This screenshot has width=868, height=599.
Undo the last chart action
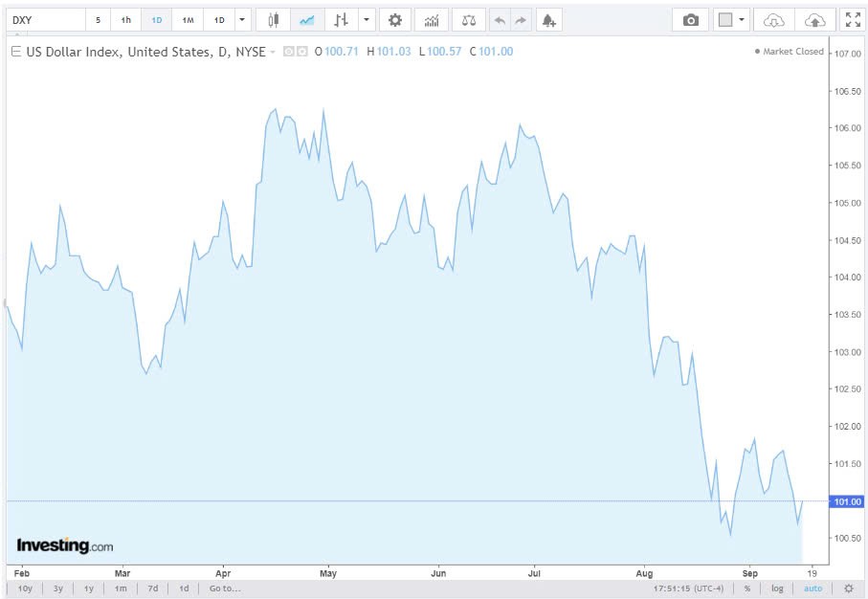pos(500,20)
